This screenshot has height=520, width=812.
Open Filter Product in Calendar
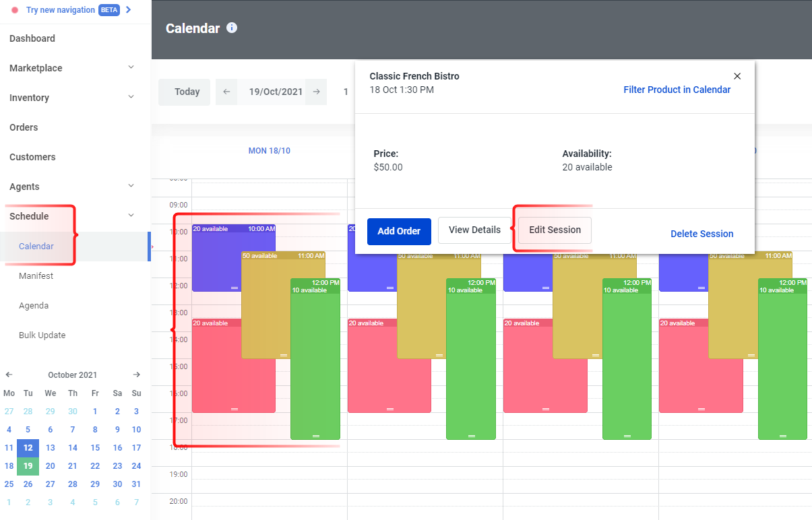(x=677, y=89)
